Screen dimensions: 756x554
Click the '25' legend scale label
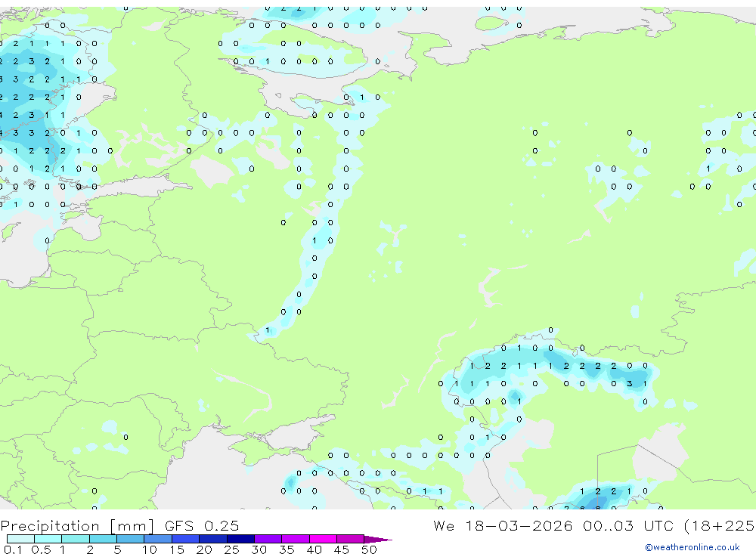(231, 549)
